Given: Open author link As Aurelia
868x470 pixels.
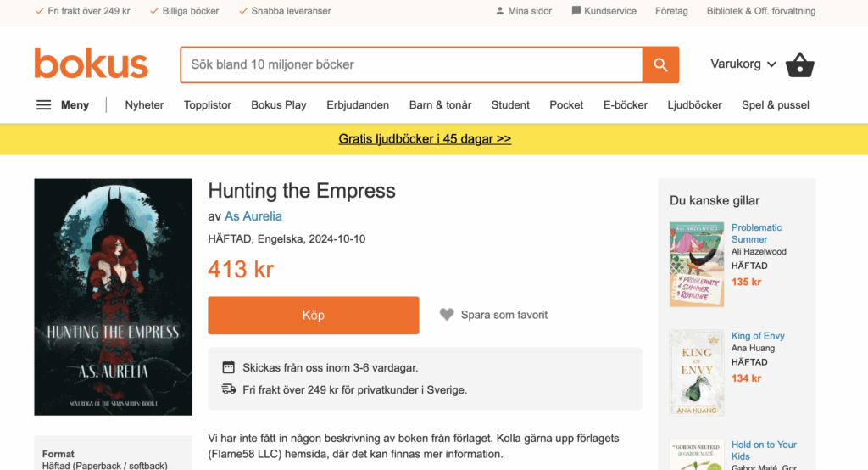Looking at the screenshot, I should (x=253, y=216).
